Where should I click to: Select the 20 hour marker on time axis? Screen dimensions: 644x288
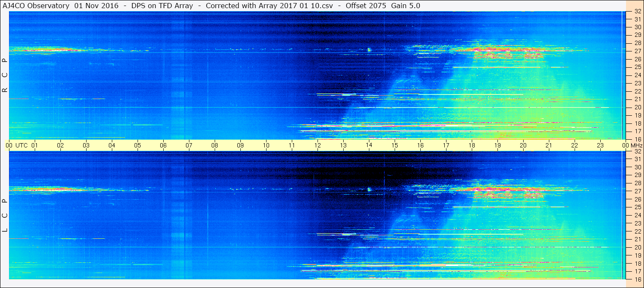pos(523,145)
